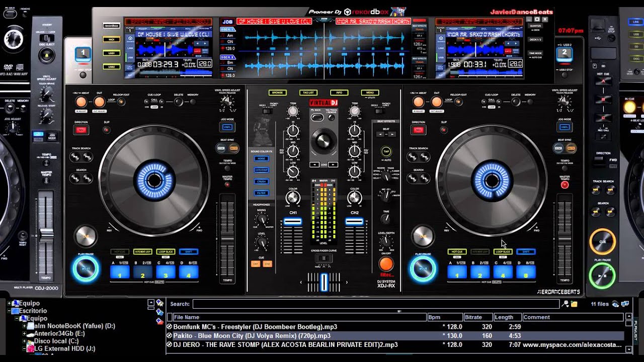Viewport: 644px width, 362px height.
Task: Expand Disco local (C:) drive
Action: (x=24, y=341)
